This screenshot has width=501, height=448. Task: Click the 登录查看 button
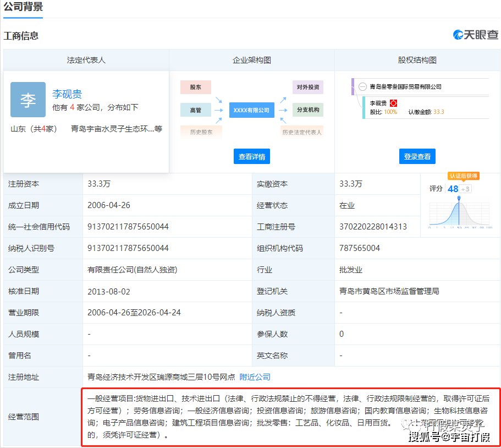pyautogui.click(x=417, y=156)
